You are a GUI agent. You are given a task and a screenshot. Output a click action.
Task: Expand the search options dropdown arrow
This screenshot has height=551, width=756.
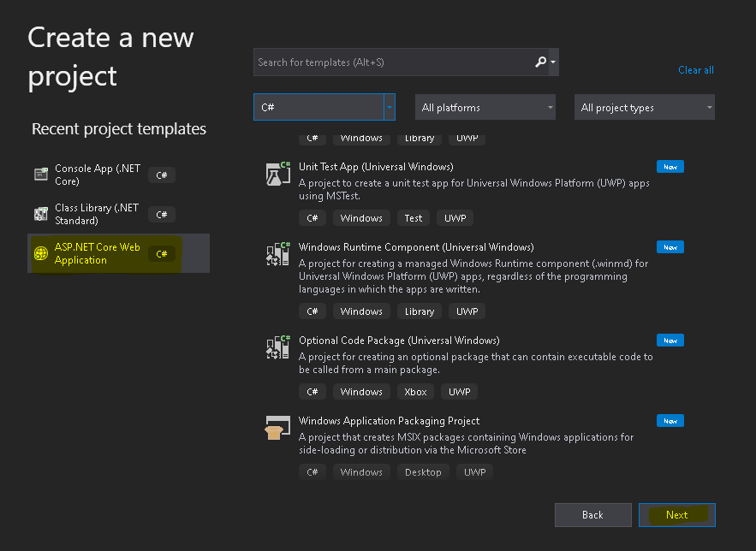pyautogui.click(x=553, y=62)
